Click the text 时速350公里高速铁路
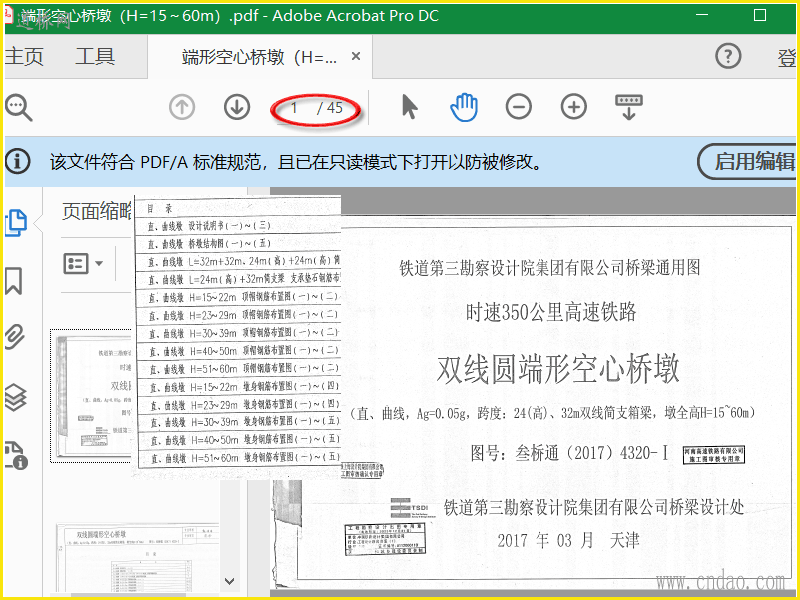Viewport: 800px width, 600px height. pyautogui.click(x=551, y=312)
